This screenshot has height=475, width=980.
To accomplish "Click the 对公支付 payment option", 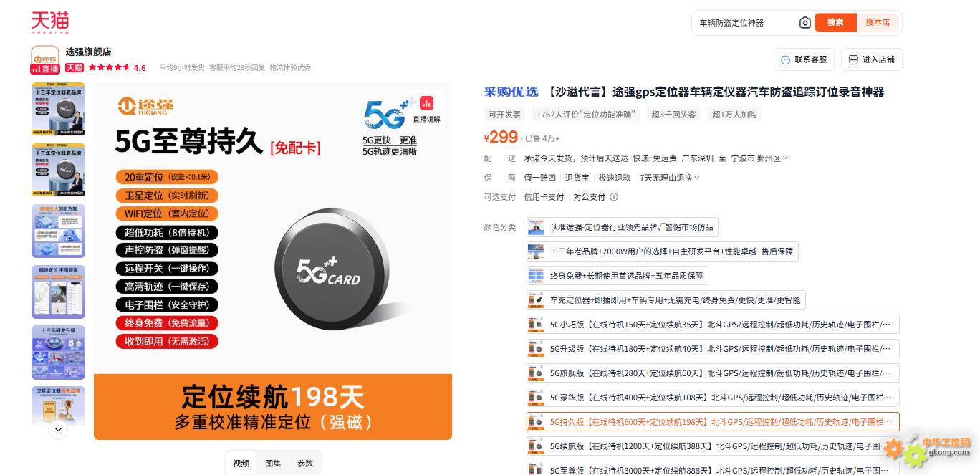I will [x=590, y=197].
